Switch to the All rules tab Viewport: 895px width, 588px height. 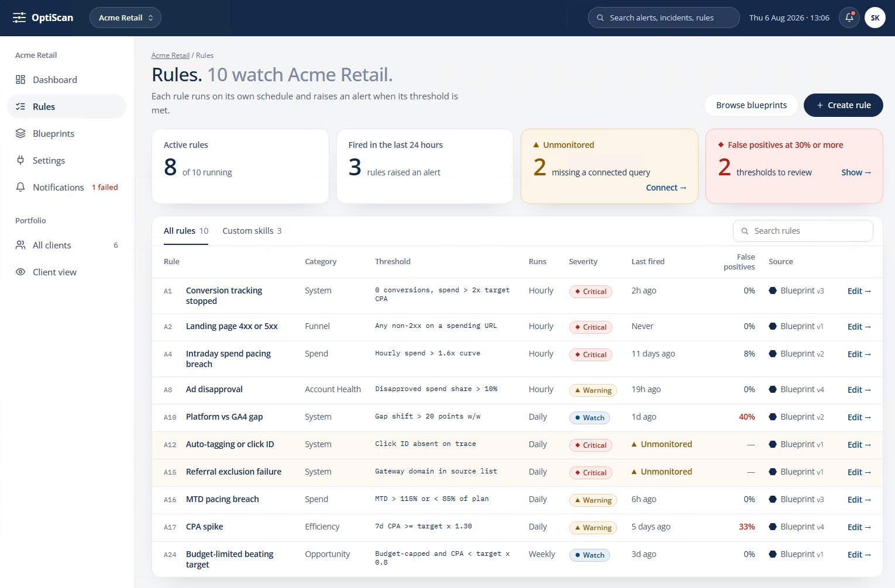tap(186, 231)
